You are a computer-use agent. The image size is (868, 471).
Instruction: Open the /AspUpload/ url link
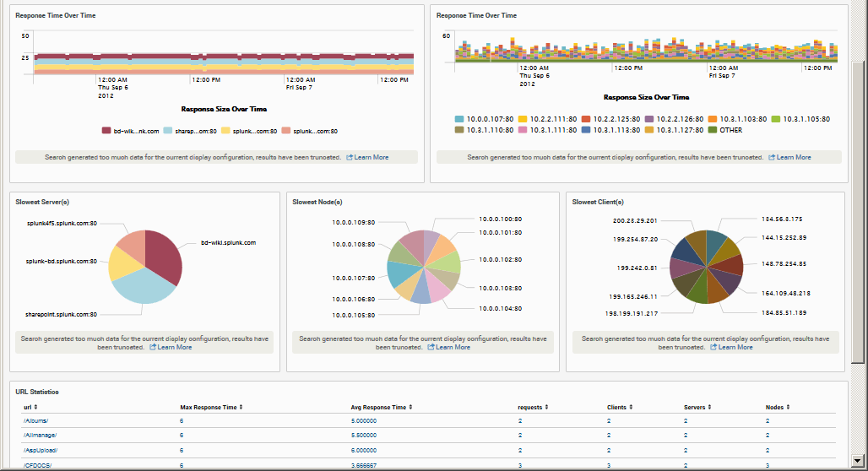pyautogui.click(x=41, y=451)
